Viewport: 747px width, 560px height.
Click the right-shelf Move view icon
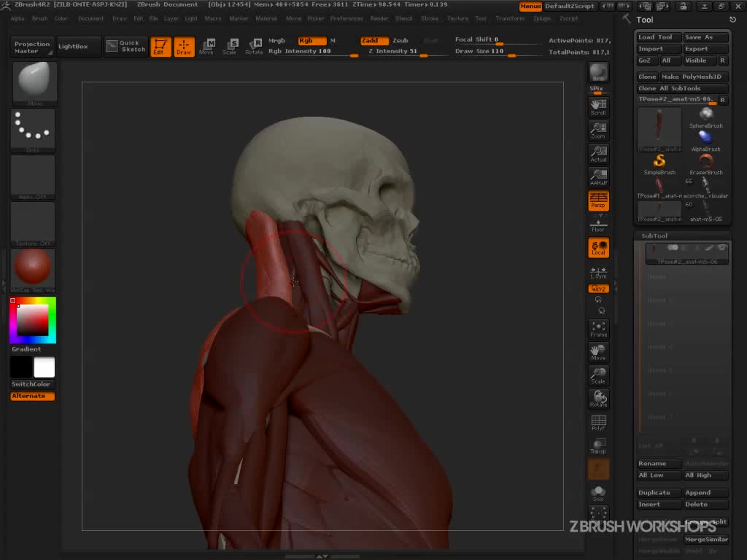(598, 352)
